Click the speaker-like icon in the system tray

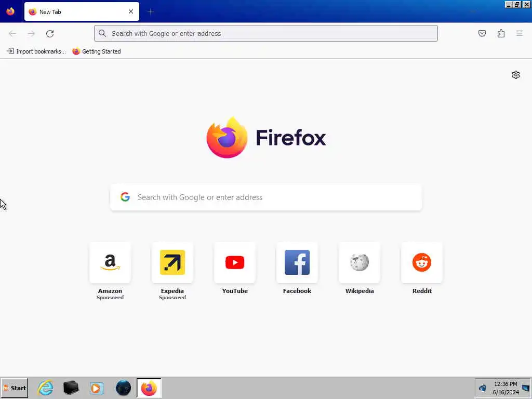point(483,388)
